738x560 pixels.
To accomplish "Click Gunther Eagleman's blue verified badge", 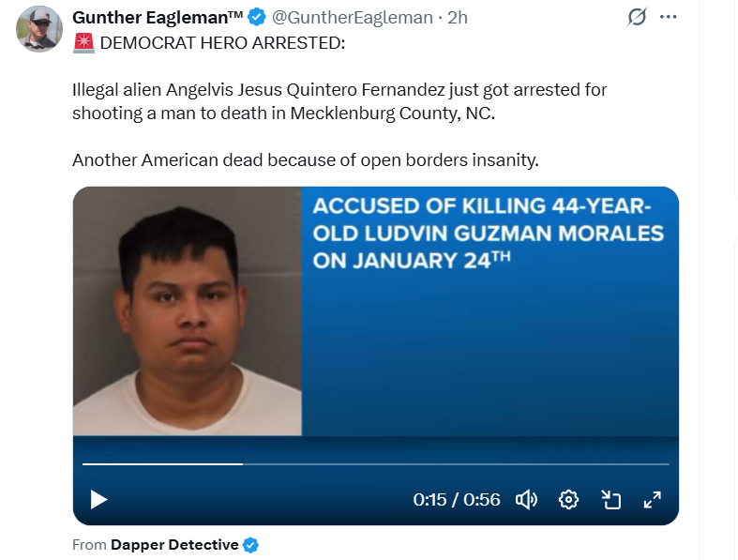I will click(x=256, y=18).
